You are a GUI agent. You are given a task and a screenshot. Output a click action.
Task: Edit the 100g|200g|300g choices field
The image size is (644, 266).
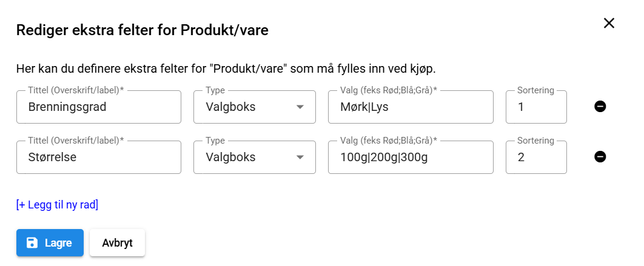point(411,158)
